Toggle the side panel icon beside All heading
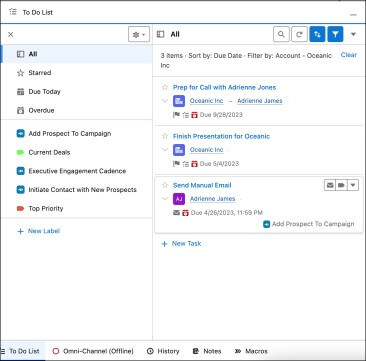The image size is (366, 361). (x=161, y=34)
